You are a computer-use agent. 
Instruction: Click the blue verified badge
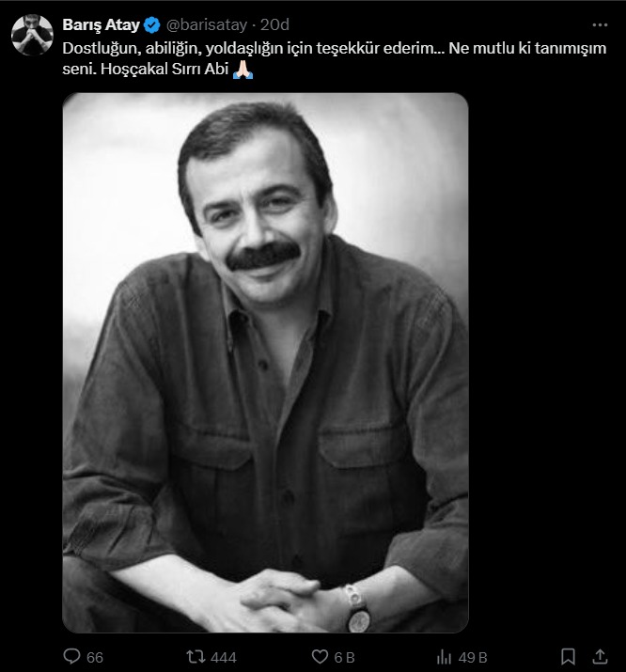coord(151,24)
